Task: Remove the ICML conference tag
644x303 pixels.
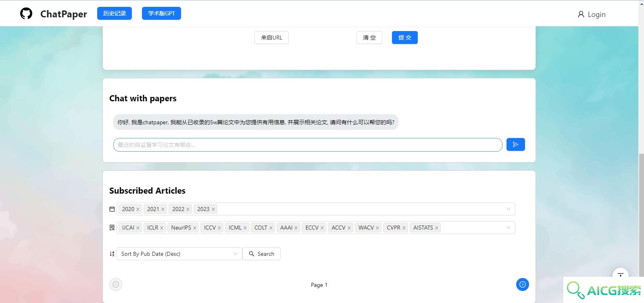Action: 245,228
